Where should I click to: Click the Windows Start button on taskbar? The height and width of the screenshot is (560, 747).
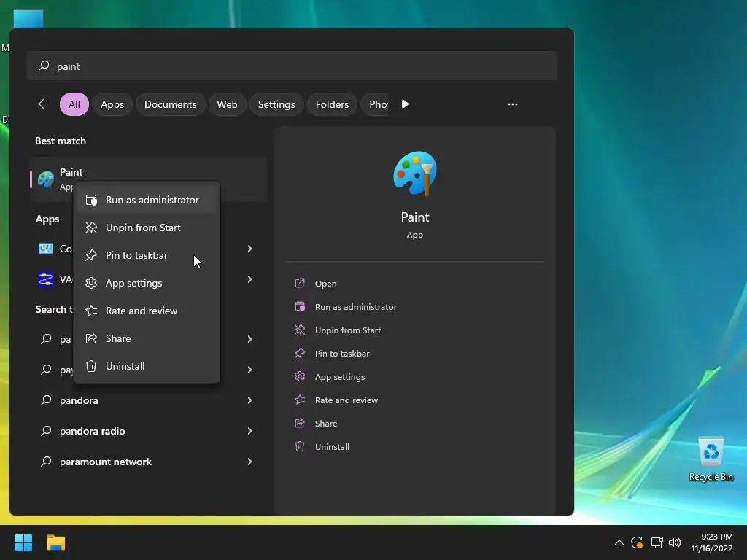(x=23, y=542)
